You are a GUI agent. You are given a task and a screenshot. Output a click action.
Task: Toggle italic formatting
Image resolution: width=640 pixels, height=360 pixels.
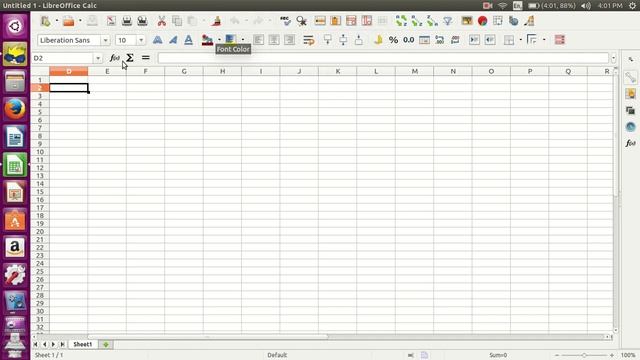[x=173, y=40]
